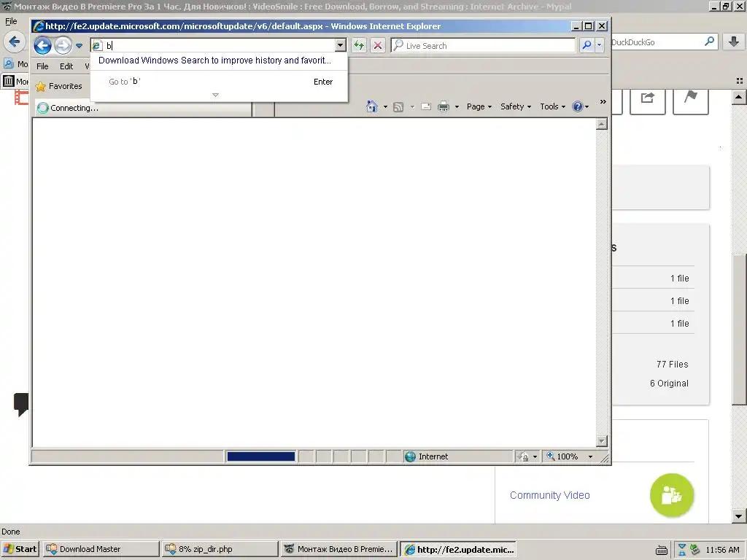Viewport: 747px width, 560px height.
Task: Click the blue Help question mark icon
Action: pos(578,106)
